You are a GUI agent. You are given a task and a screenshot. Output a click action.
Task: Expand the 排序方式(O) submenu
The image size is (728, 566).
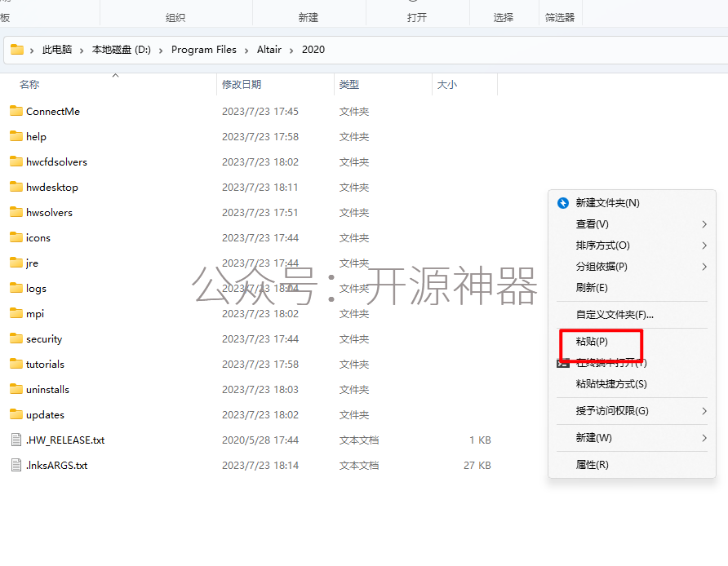pos(704,245)
